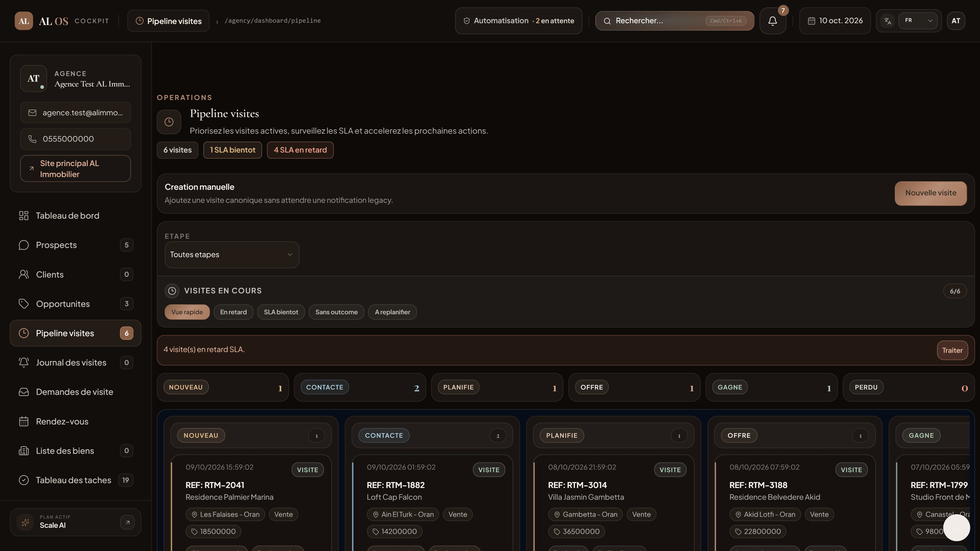Open the notifications bell
The width and height of the screenshot is (980, 551).
point(772,21)
